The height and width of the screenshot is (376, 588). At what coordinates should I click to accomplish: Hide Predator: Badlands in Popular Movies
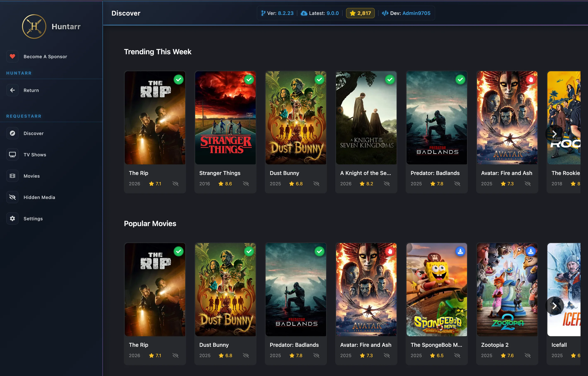(x=316, y=355)
